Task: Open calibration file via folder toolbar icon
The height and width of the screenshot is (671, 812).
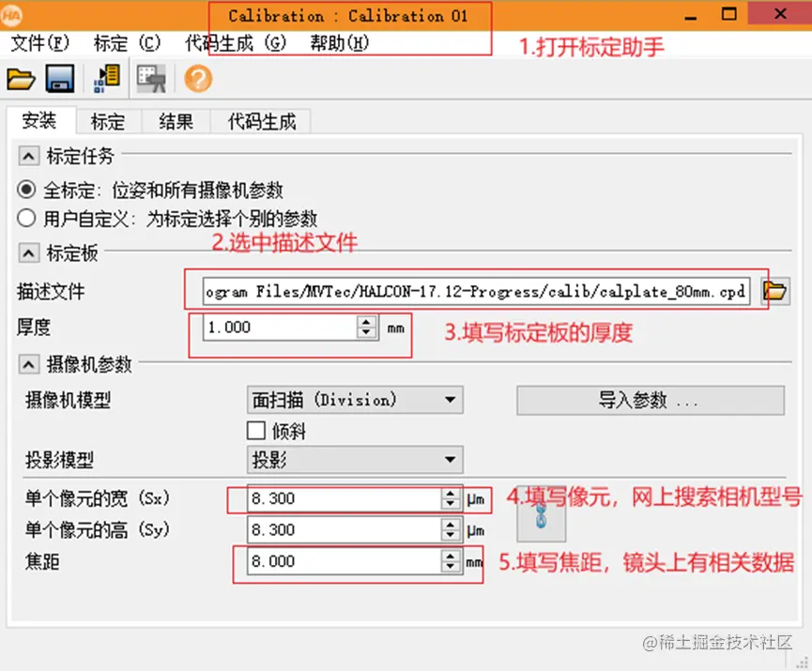Action: pyautogui.click(x=22, y=79)
